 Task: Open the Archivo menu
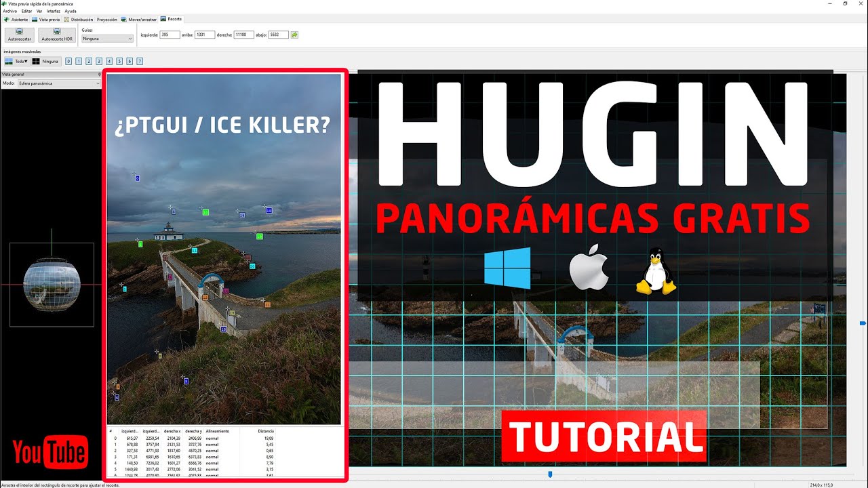coord(10,11)
